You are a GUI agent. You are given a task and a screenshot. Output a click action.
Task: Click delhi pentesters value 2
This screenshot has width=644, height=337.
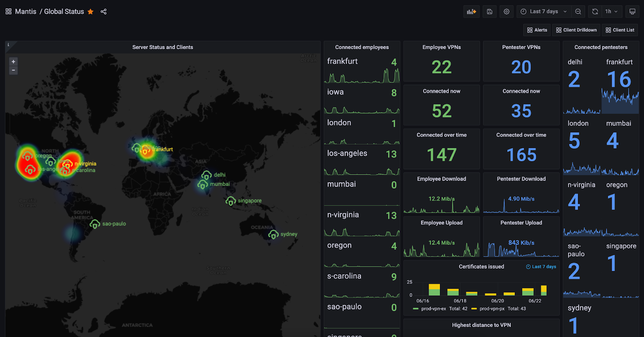click(574, 80)
